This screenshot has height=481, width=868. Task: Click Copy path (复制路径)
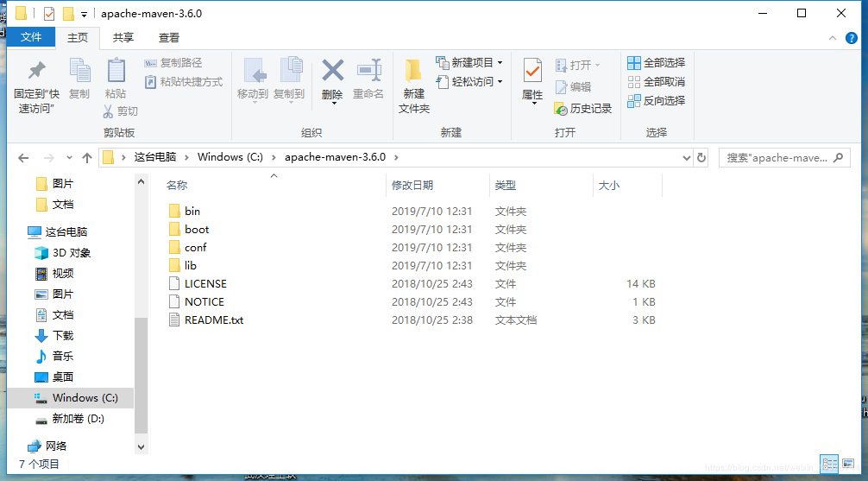(x=173, y=63)
